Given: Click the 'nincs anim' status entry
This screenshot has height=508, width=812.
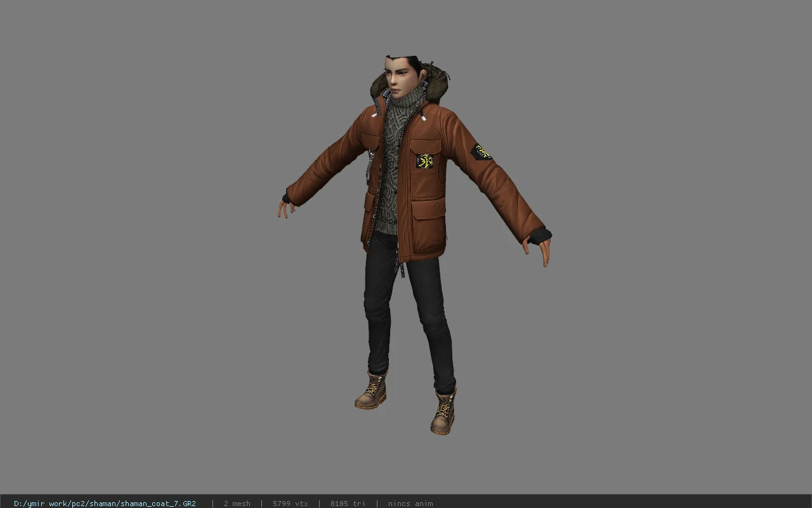Looking at the screenshot, I should [410, 504].
